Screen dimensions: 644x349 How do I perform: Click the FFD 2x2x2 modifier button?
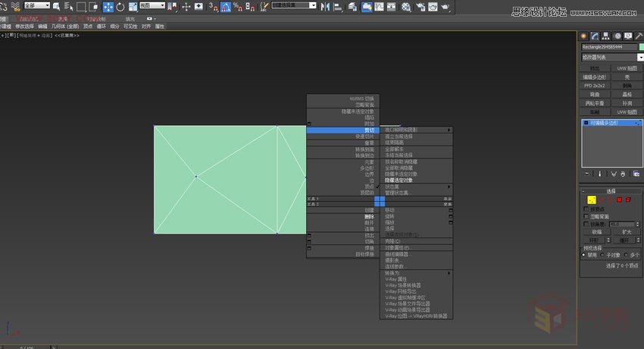tap(596, 85)
